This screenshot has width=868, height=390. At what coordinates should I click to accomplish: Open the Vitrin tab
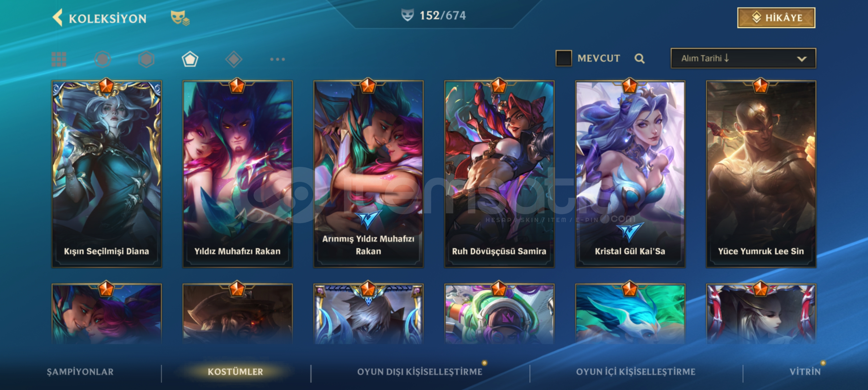[x=805, y=372]
